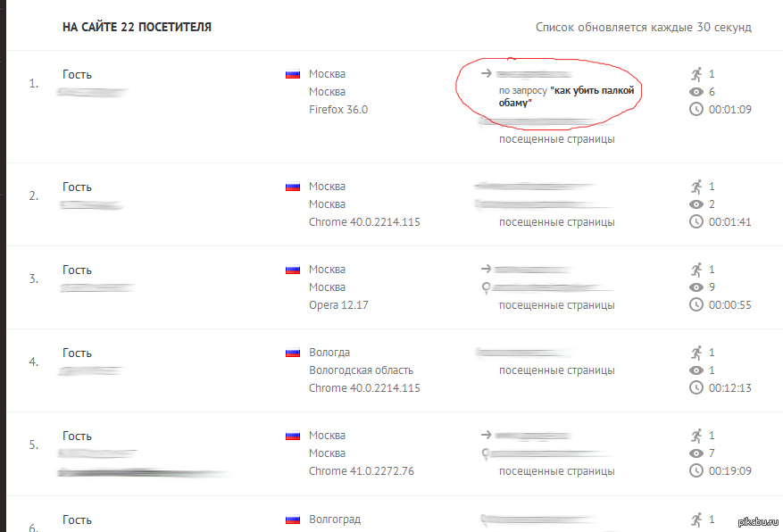Click the eye views icon in visitor 1 row
Image resolution: width=783 pixels, height=532 pixels.
696,92
